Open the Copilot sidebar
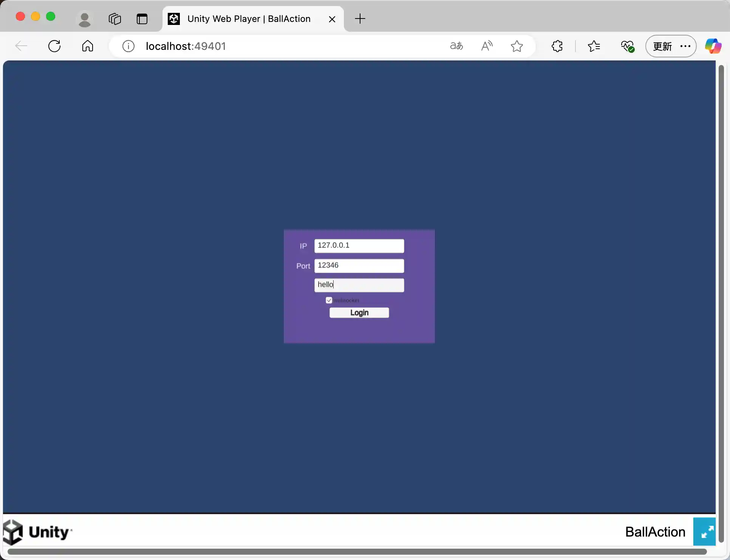730x560 pixels. [x=713, y=46]
